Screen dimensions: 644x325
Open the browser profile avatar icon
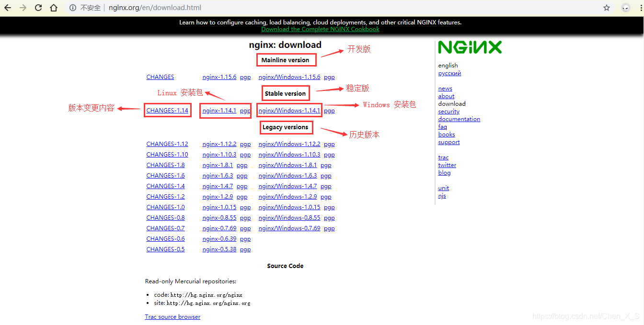[626, 8]
